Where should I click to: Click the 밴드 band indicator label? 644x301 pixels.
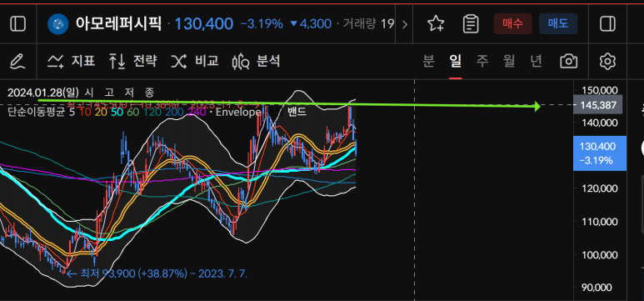(296, 112)
